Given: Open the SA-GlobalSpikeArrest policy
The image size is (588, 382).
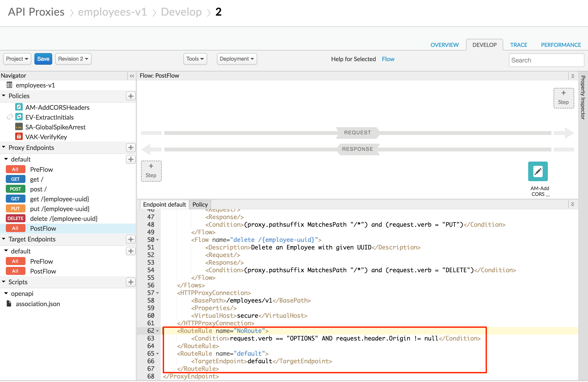Looking at the screenshot, I should (55, 127).
